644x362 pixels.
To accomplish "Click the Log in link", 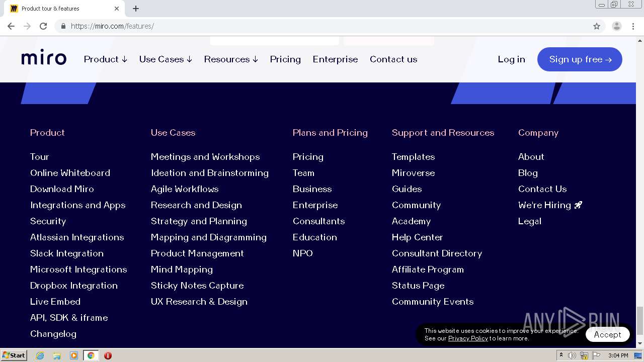I will pyautogui.click(x=511, y=59).
